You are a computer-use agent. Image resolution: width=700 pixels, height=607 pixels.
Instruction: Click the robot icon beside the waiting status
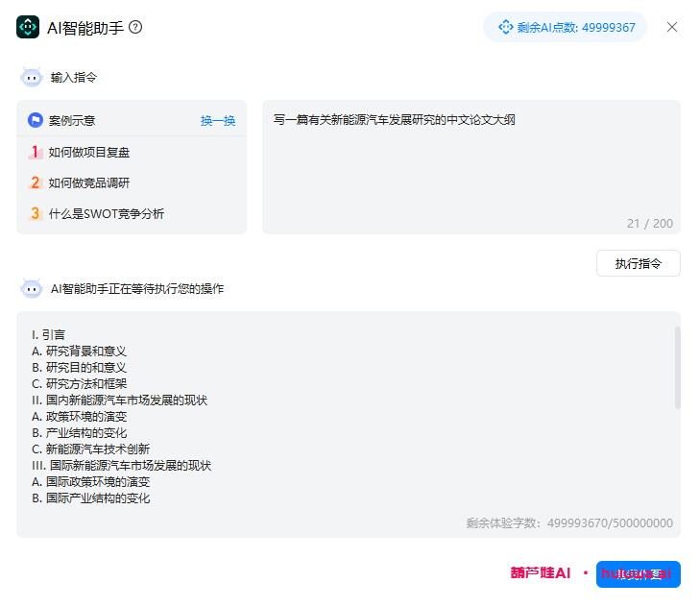[x=32, y=288]
